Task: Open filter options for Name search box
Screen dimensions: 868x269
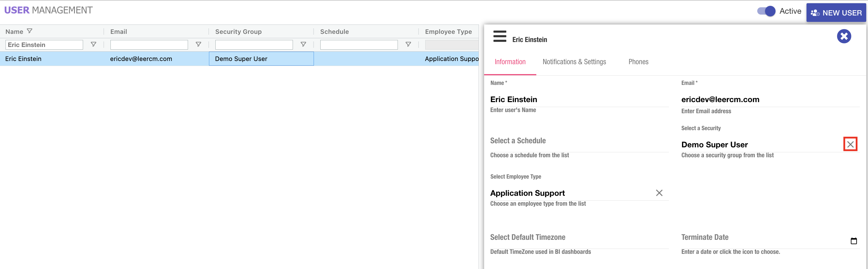Action: coord(93,45)
